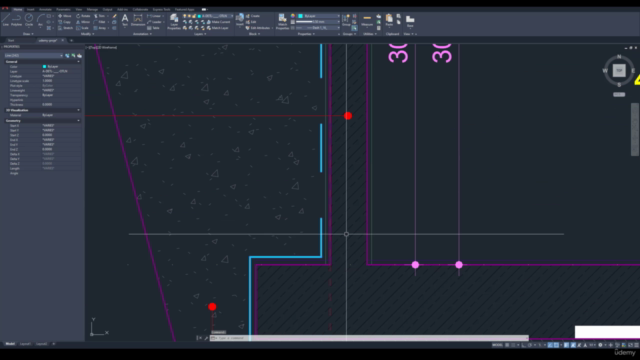640x360 pixels.
Task: Open the View ribbon tab
Action: point(79,9)
